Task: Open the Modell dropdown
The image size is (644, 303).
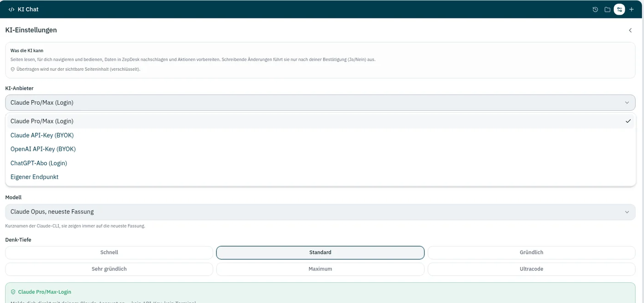Action: pyautogui.click(x=320, y=212)
